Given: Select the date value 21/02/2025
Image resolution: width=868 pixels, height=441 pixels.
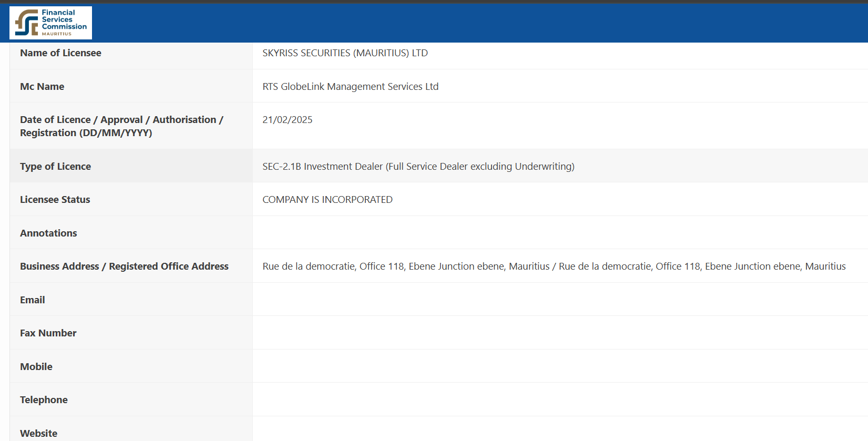Looking at the screenshot, I should pos(287,120).
